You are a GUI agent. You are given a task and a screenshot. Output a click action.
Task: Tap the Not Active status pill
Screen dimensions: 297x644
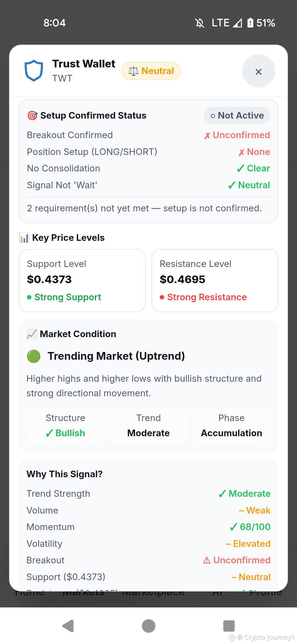point(237,116)
